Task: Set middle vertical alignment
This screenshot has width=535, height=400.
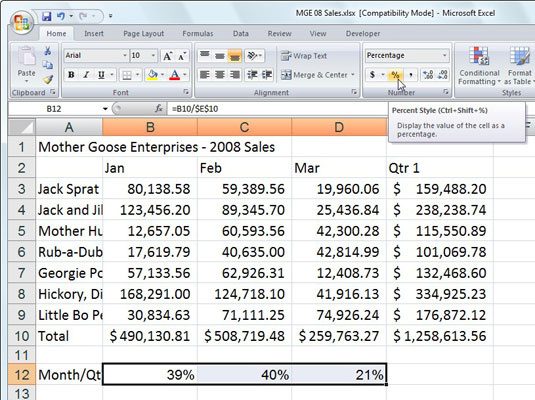Action: (x=220, y=55)
